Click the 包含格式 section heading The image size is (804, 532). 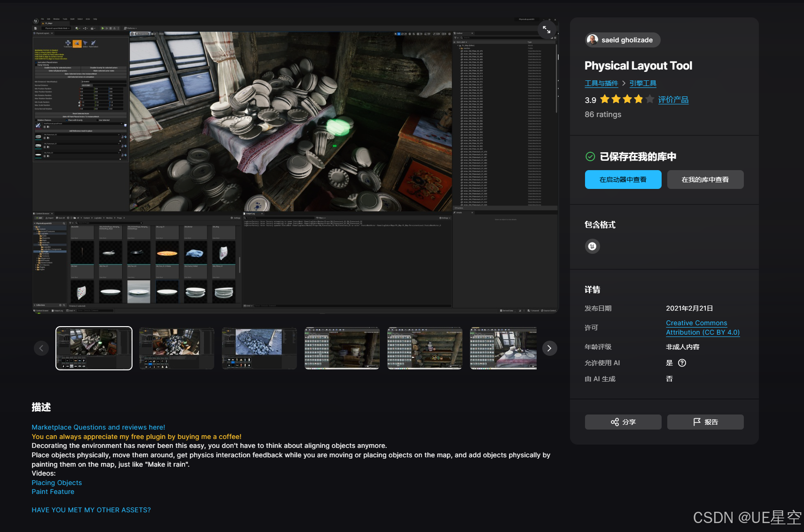pos(600,225)
